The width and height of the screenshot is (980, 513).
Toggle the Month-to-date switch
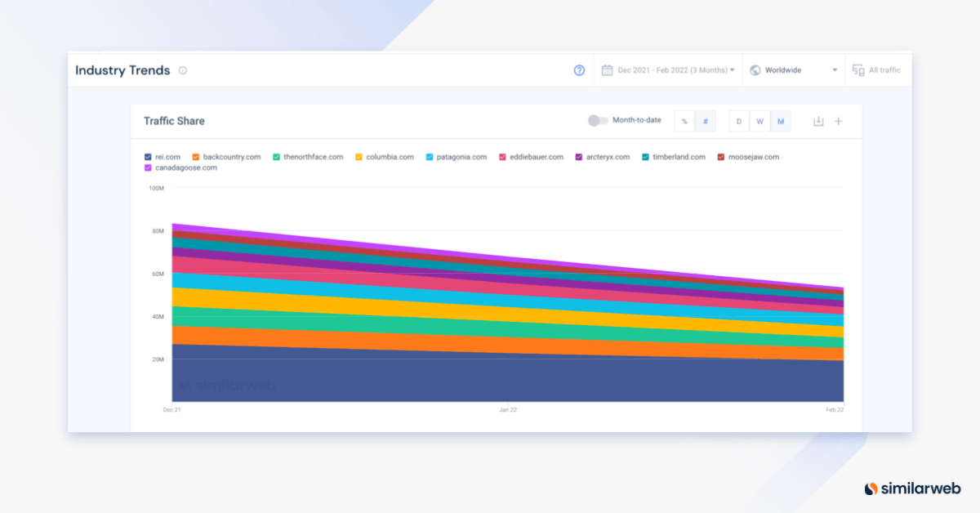pyautogui.click(x=598, y=121)
